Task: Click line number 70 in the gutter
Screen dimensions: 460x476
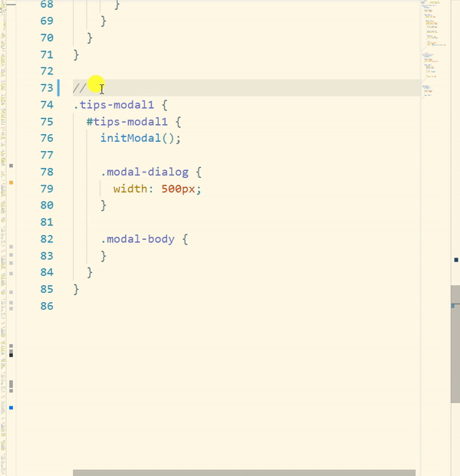Action: [47, 38]
